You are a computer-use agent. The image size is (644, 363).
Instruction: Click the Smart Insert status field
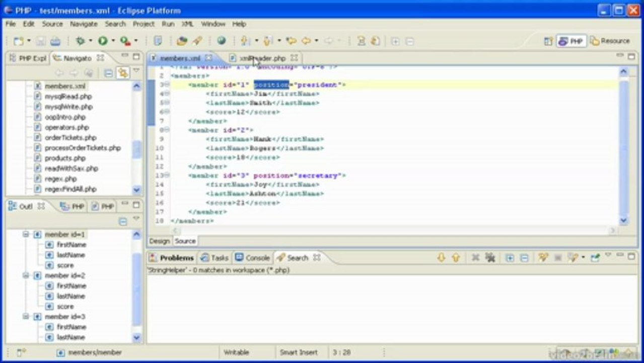(x=299, y=352)
